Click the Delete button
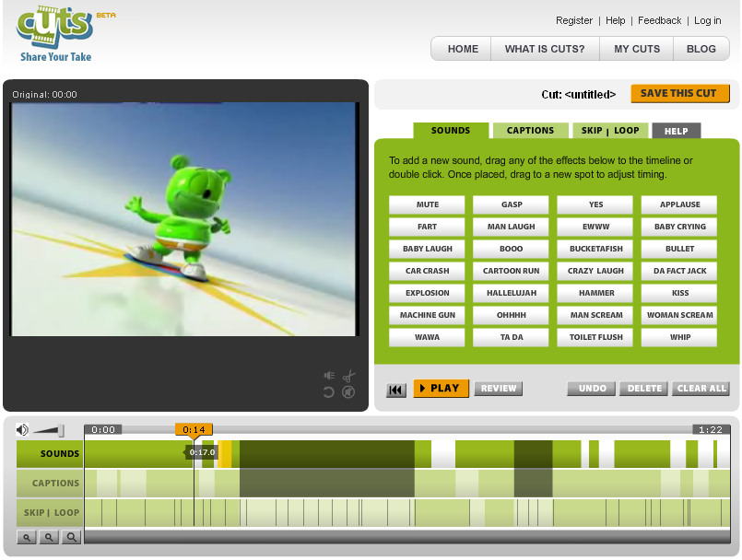The image size is (742, 560). 644,389
